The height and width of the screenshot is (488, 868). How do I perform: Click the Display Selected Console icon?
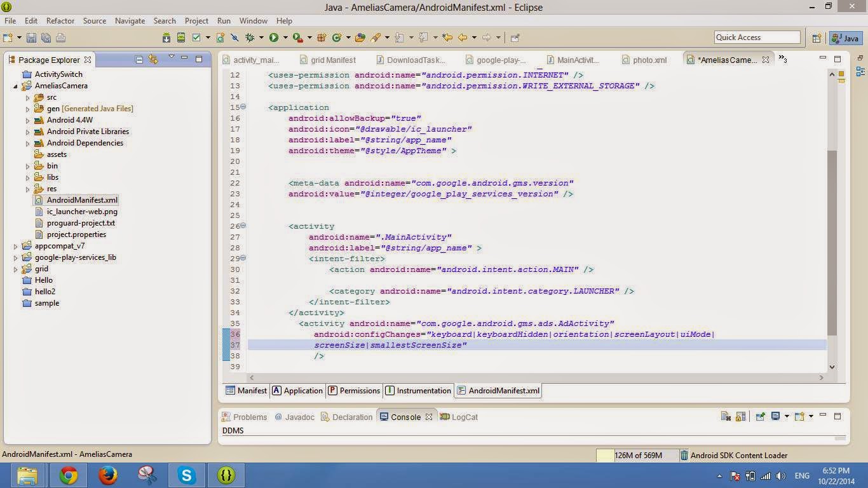point(775,417)
